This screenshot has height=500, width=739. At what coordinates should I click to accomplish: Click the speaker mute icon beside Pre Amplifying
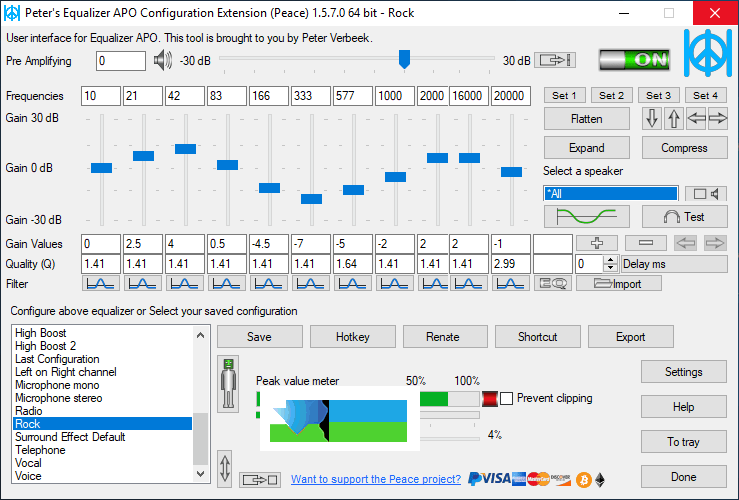163,61
